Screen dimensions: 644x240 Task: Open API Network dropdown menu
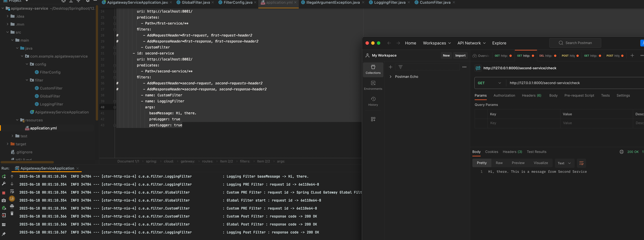(x=472, y=43)
